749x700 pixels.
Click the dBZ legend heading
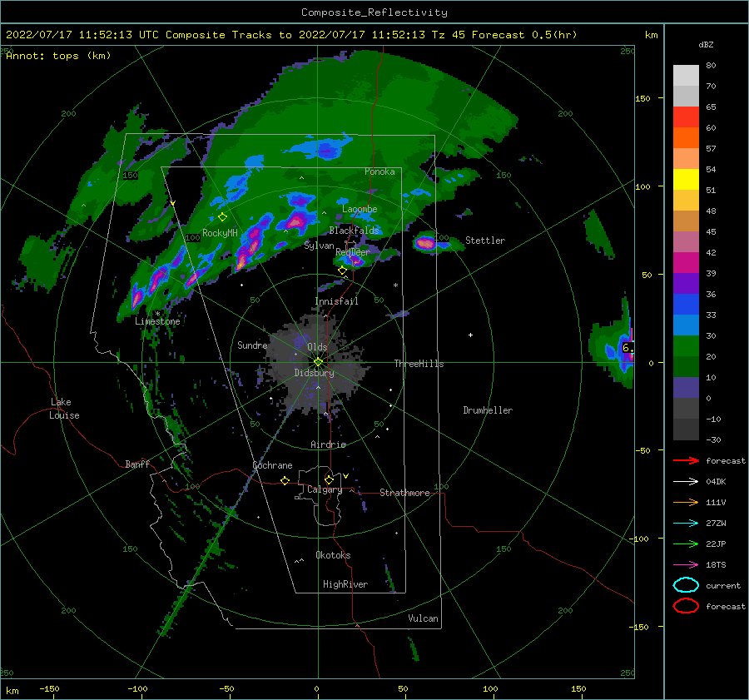pos(706,44)
